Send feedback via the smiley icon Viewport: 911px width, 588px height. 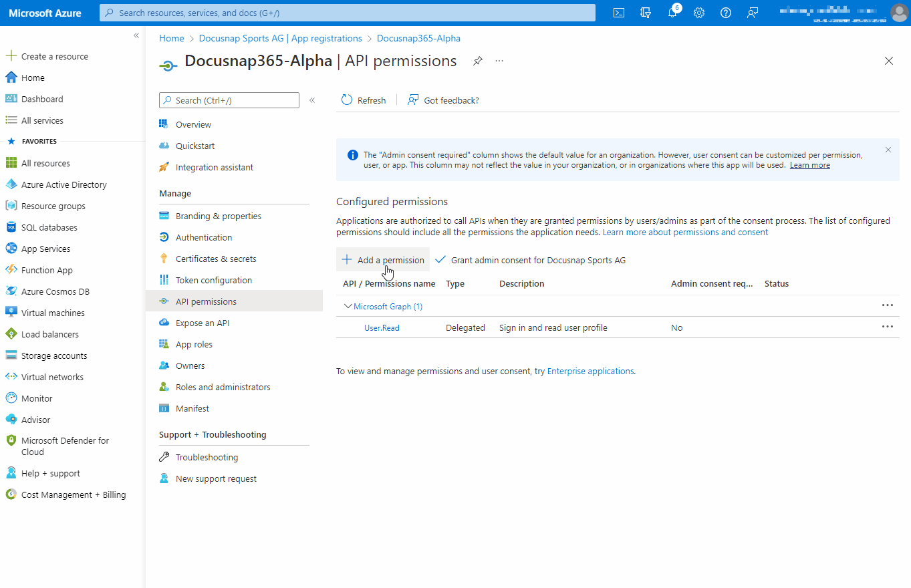tap(752, 12)
